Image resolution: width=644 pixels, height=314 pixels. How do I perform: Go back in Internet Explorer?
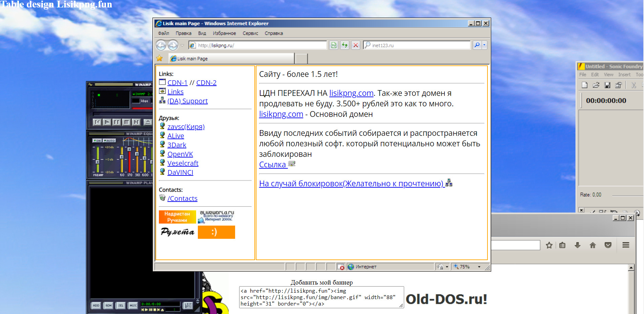click(161, 45)
